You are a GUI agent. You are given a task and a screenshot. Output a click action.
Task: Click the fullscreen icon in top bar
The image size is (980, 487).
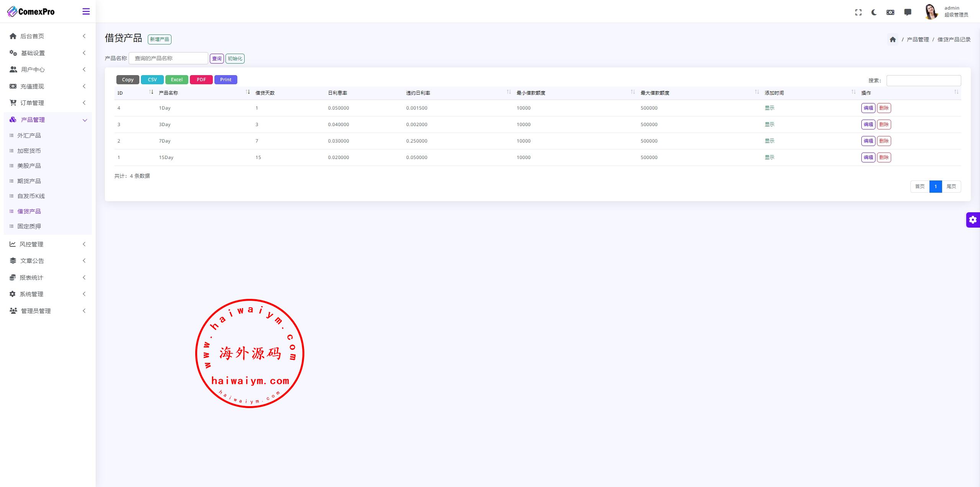(858, 12)
